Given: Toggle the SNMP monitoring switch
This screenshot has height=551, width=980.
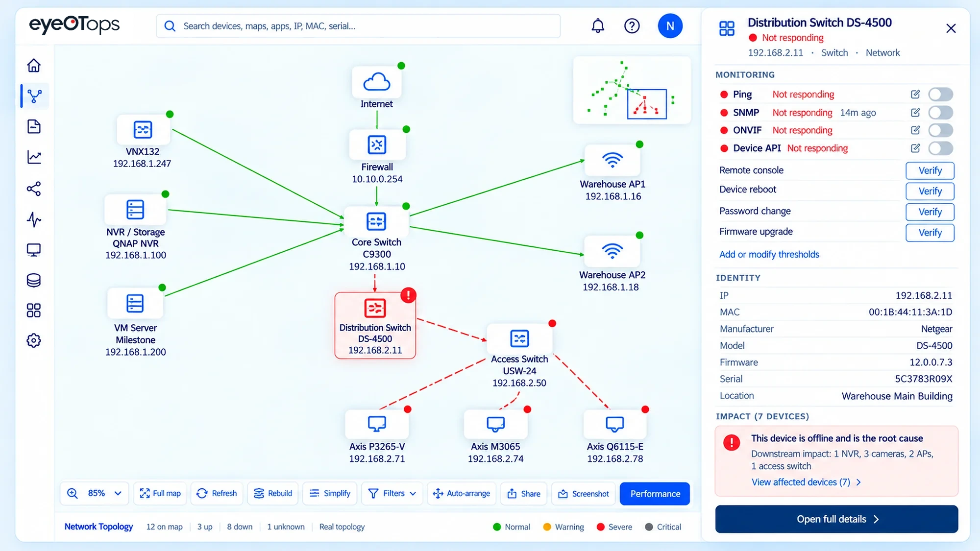Looking at the screenshot, I should [x=941, y=113].
